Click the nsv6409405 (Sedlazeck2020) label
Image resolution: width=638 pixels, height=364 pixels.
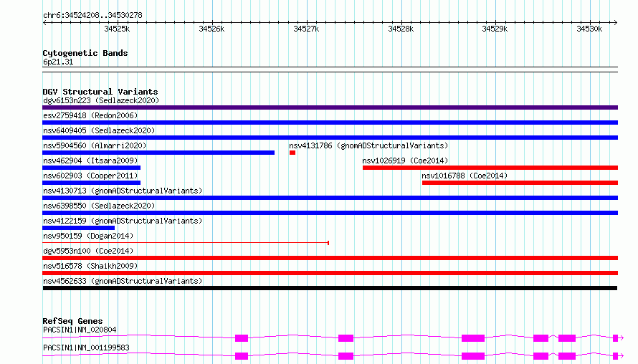(x=99, y=130)
